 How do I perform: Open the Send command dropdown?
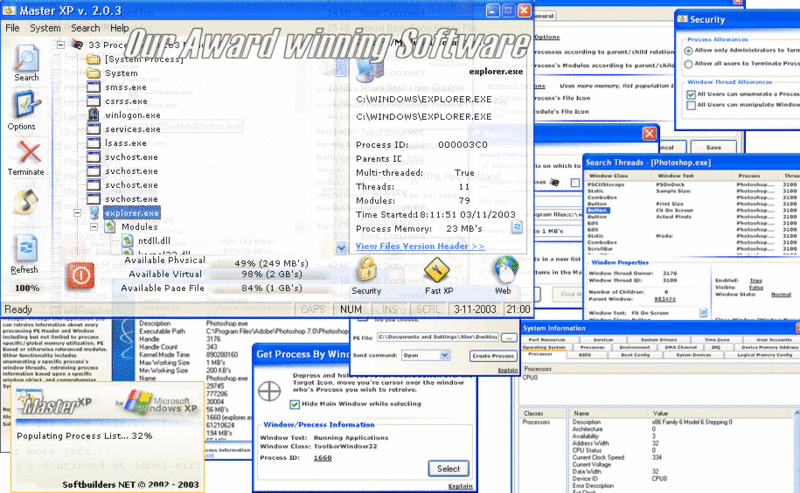pos(444,355)
